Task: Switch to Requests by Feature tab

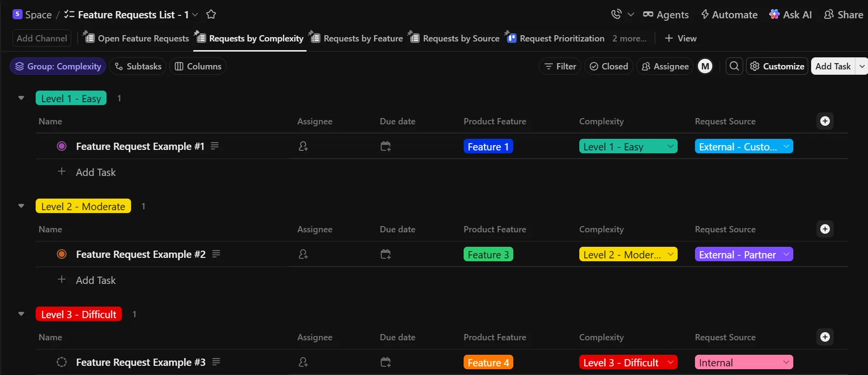Action: point(356,38)
